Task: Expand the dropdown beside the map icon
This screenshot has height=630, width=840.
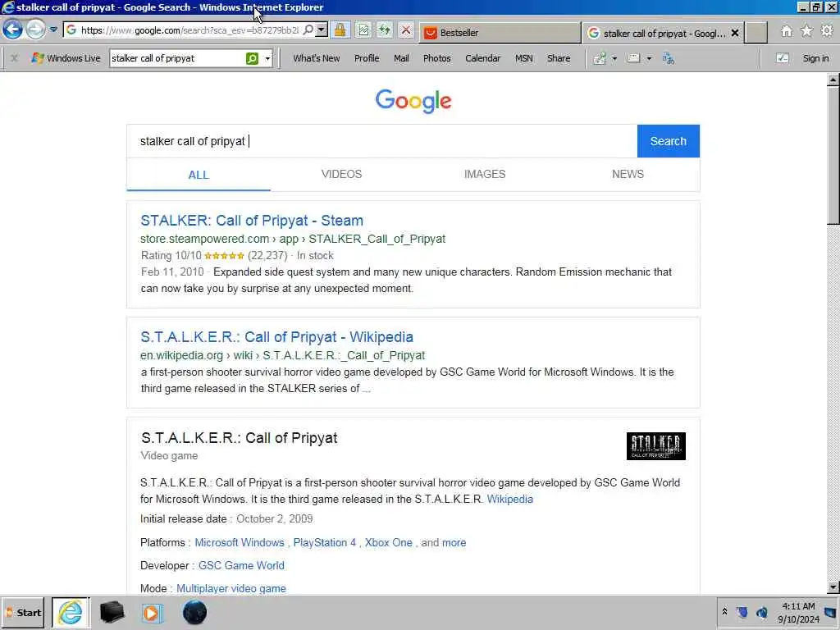Action: 614,58
